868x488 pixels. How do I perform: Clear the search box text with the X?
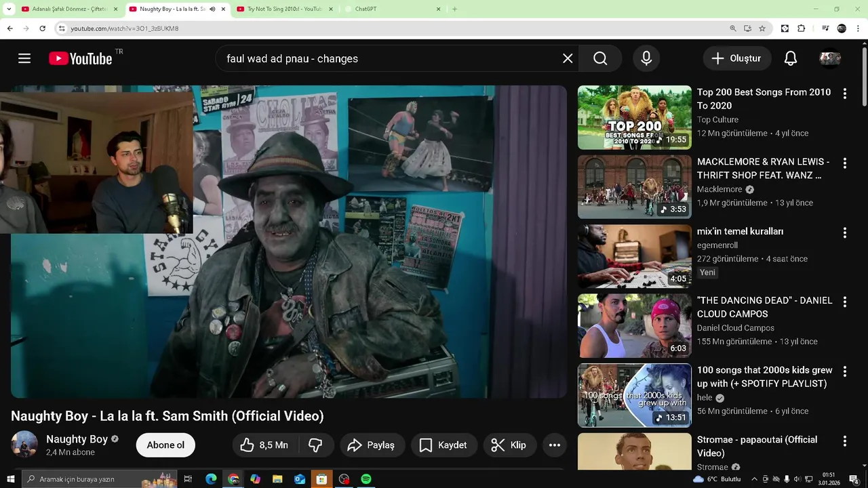[x=568, y=58]
